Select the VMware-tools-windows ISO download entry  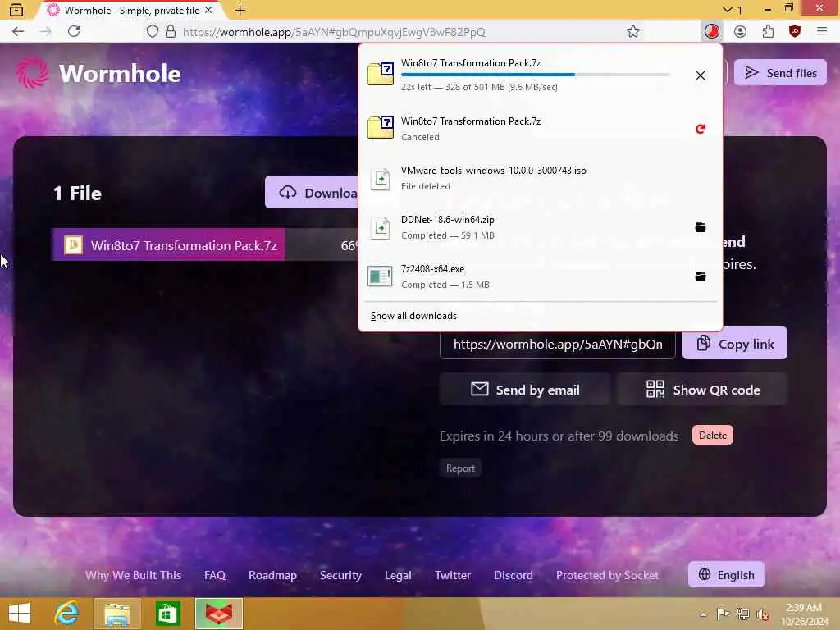point(540,178)
